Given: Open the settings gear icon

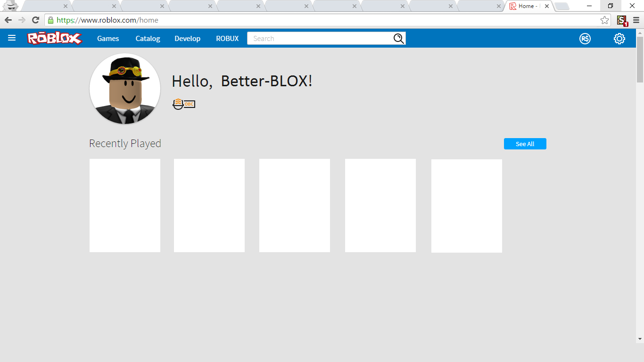Looking at the screenshot, I should tap(619, 38).
